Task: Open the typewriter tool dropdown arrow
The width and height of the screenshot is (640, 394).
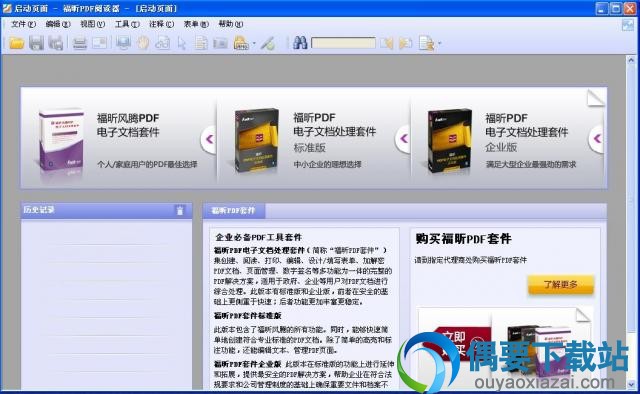Action: pyautogui.click(x=254, y=43)
